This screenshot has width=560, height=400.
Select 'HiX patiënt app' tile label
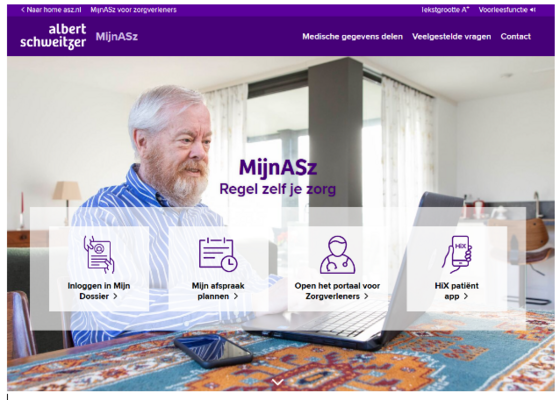coord(456,291)
